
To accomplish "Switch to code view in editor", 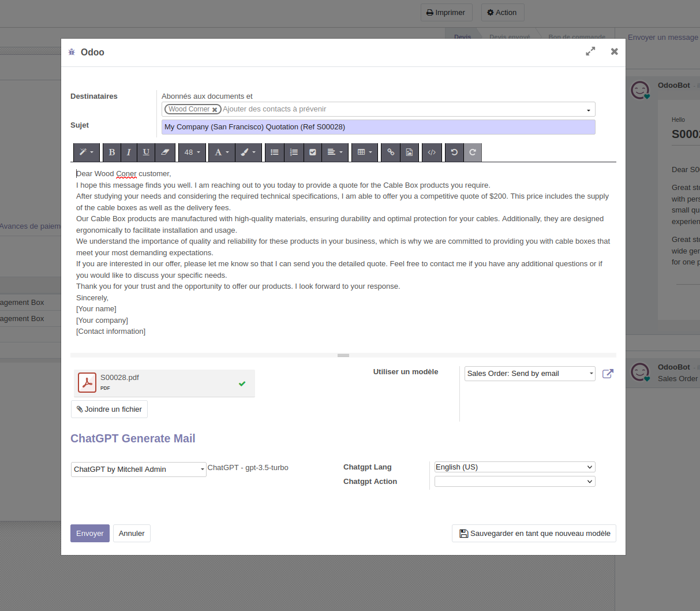I will pos(432,152).
